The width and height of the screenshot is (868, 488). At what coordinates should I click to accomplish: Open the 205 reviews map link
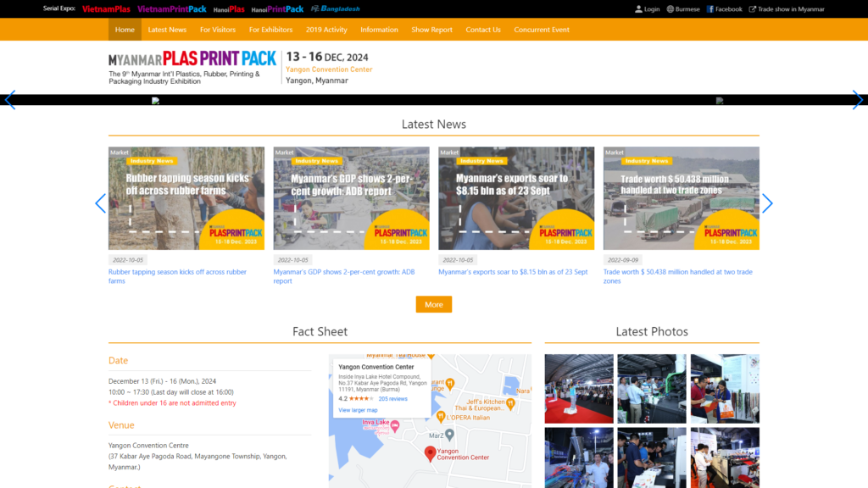click(x=393, y=398)
